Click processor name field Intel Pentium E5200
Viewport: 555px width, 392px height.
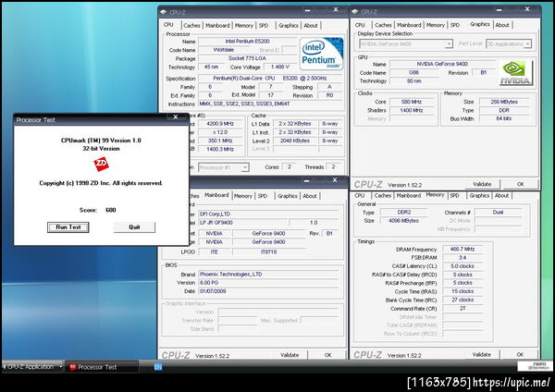[x=247, y=42]
